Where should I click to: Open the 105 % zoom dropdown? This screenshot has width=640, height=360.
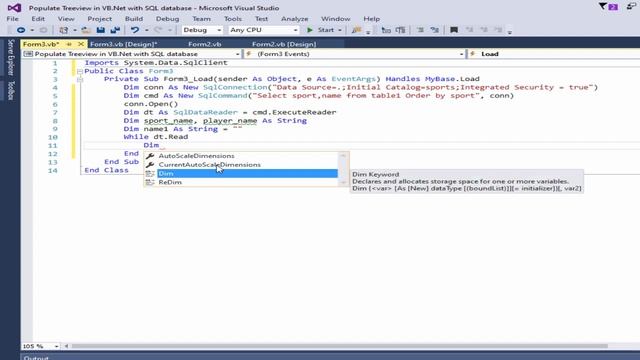pyautogui.click(x=40, y=346)
